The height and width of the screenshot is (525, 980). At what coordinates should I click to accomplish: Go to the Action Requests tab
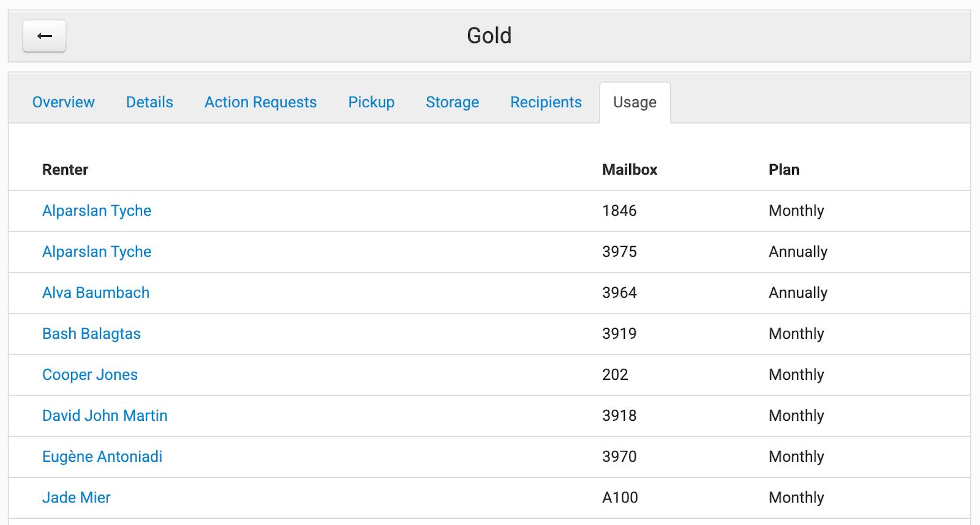click(x=260, y=102)
